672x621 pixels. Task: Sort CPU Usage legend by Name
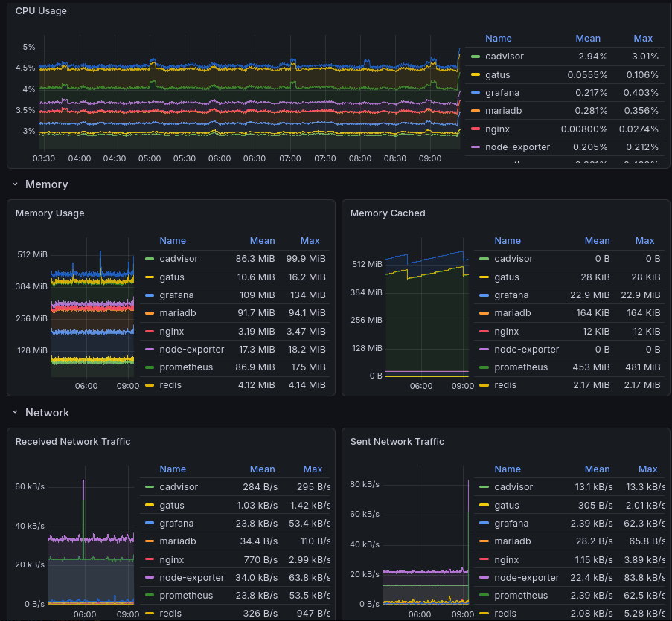pos(498,39)
